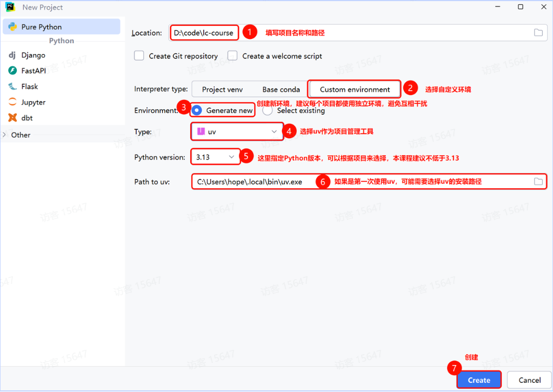Screen dimensions: 553x392
Task: Open the Type dropdown showing uv
Action: tap(237, 131)
